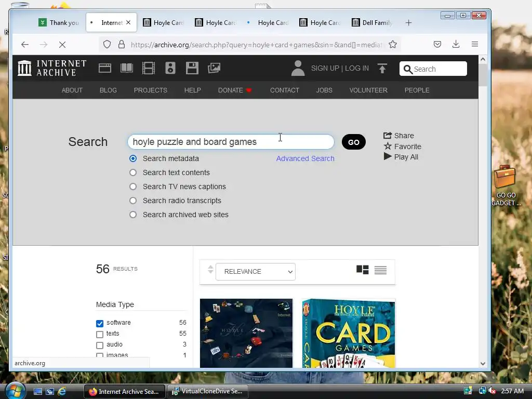532x399 pixels.
Task: Open the Hoyle Card Games box thumbnail
Action: (x=349, y=333)
